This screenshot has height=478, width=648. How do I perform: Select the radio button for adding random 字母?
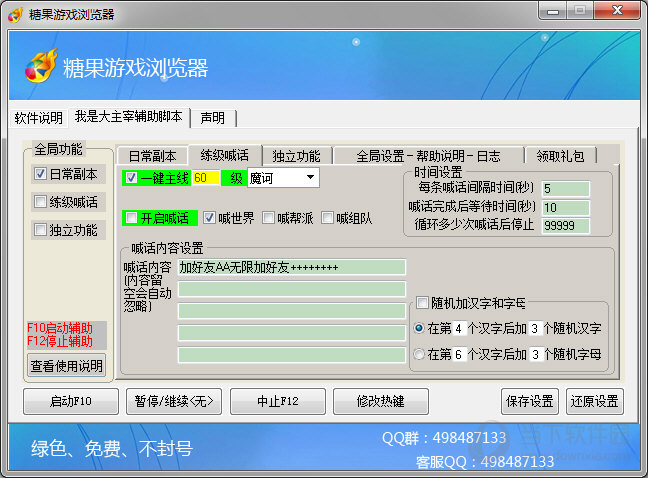[x=419, y=354]
